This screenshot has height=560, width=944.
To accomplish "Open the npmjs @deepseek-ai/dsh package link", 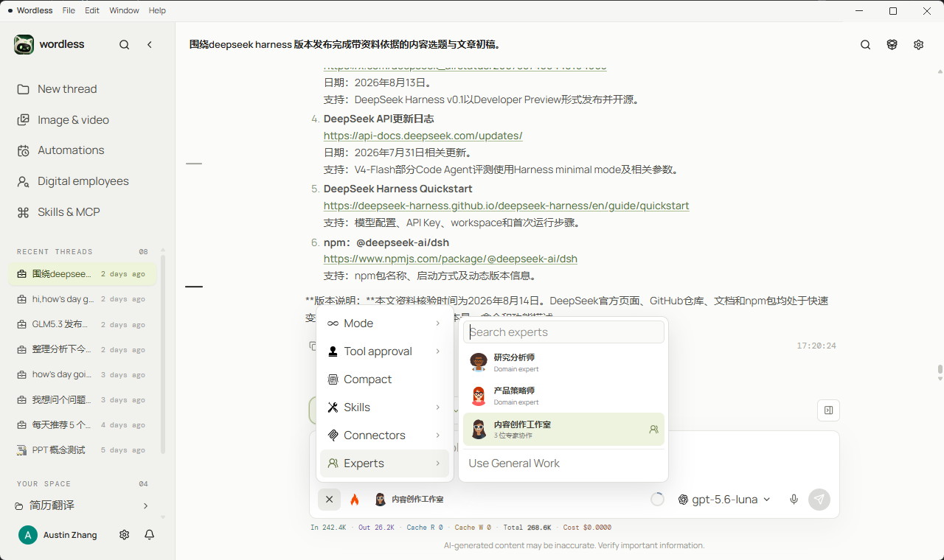I will pyautogui.click(x=450, y=259).
